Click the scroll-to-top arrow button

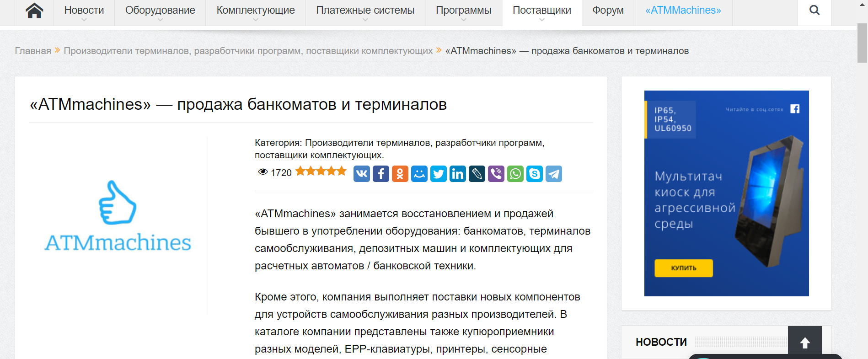(805, 342)
